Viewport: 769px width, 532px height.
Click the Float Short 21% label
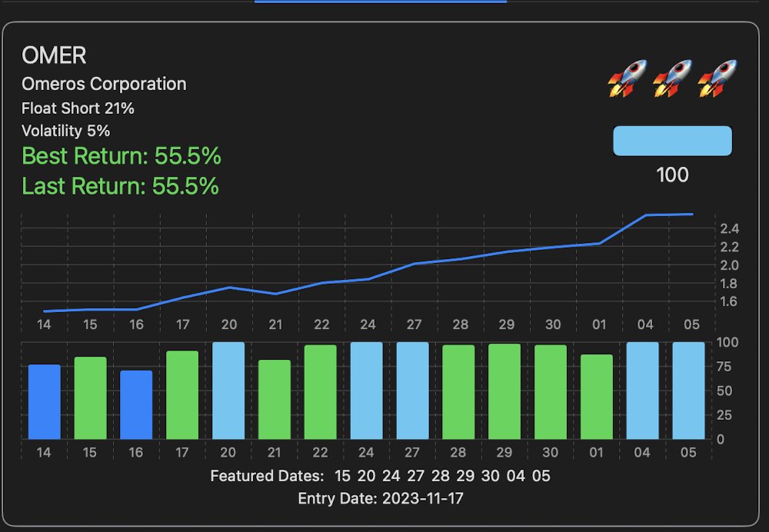pyautogui.click(x=78, y=108)
